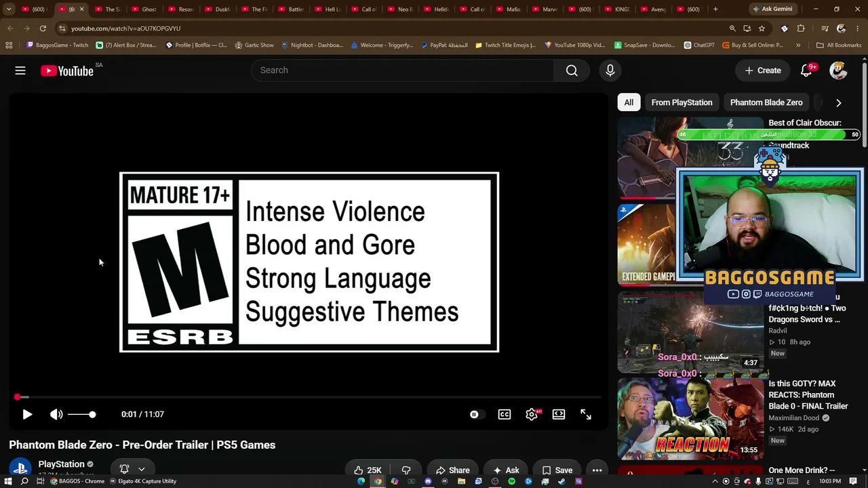
Task: Open the Gartic Show bookmark
Action: coord(254,45)
